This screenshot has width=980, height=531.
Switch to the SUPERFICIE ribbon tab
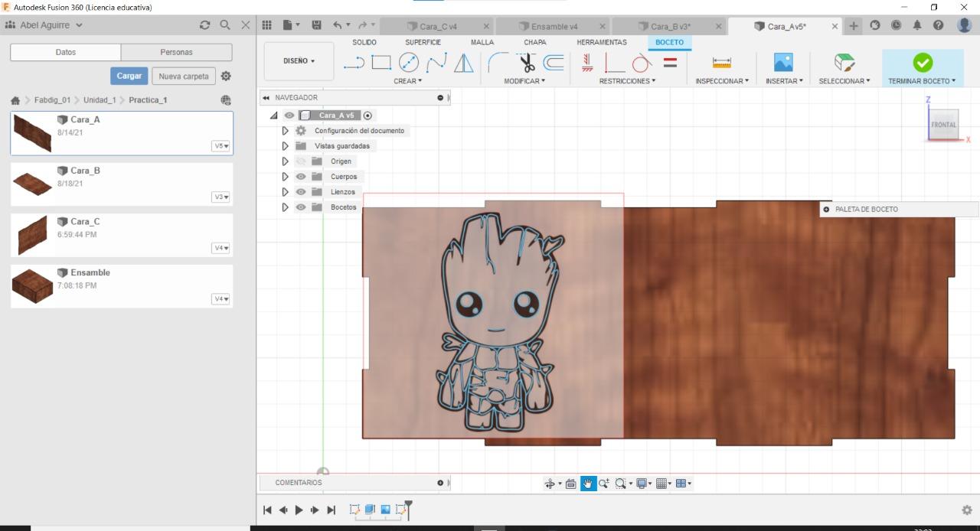click(x=423, y=42)
